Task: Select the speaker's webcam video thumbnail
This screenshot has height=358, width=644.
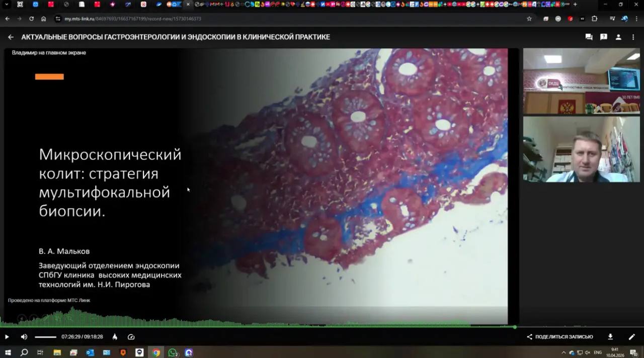Action: pos(581,149)
